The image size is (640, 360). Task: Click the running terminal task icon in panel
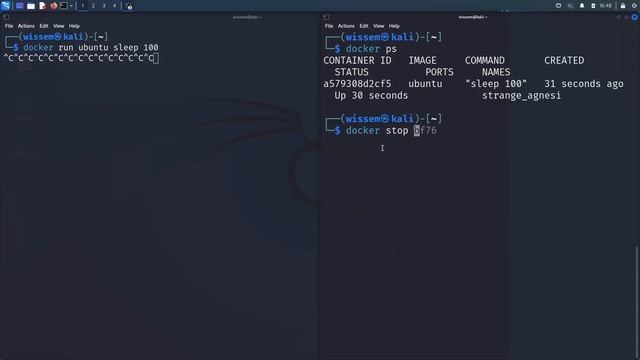click(x=129, y=6)
